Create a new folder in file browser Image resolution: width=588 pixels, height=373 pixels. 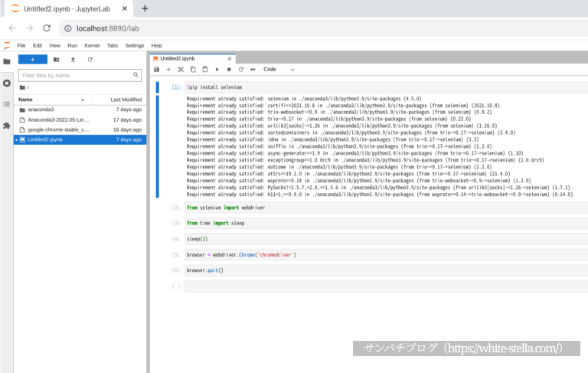[56, 60]
